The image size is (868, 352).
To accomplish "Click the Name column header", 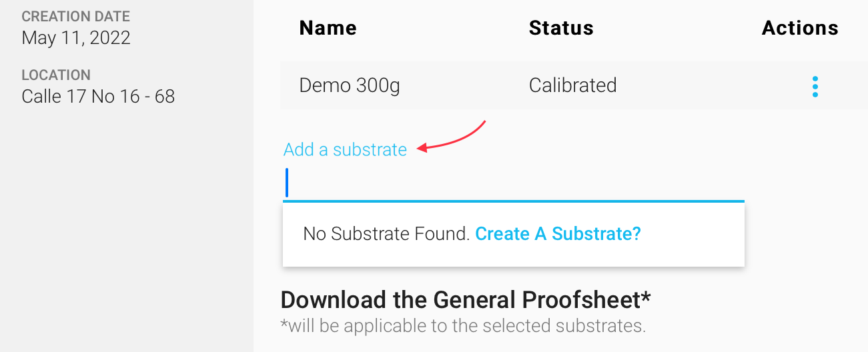I will [328, 28].
